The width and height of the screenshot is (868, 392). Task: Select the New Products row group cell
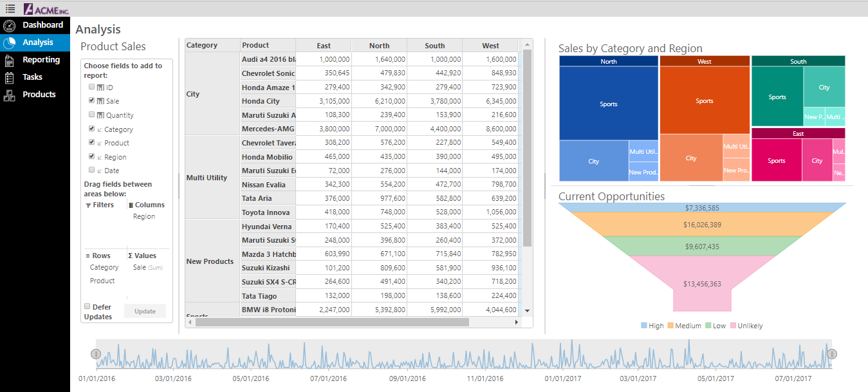tap(212, 261)
